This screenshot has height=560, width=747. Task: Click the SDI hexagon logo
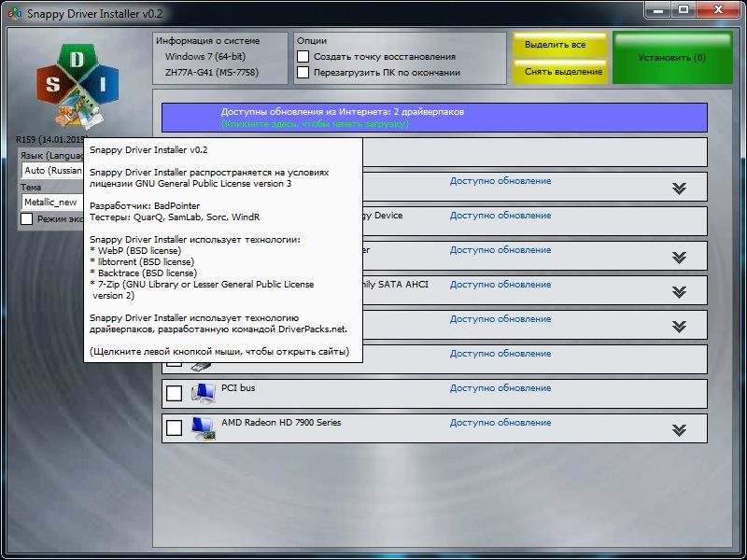pos(78,86)
